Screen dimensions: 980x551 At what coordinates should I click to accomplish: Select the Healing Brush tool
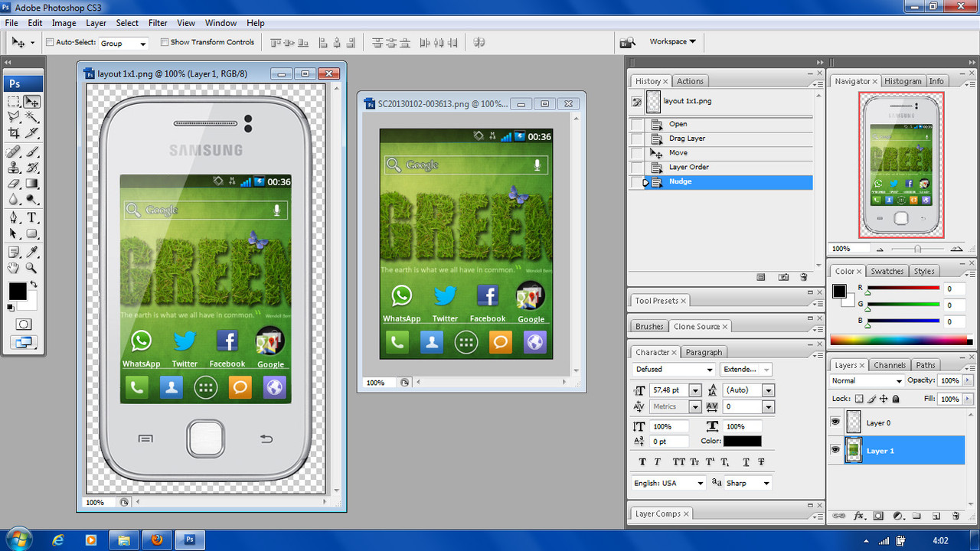(x=14, y=152)
